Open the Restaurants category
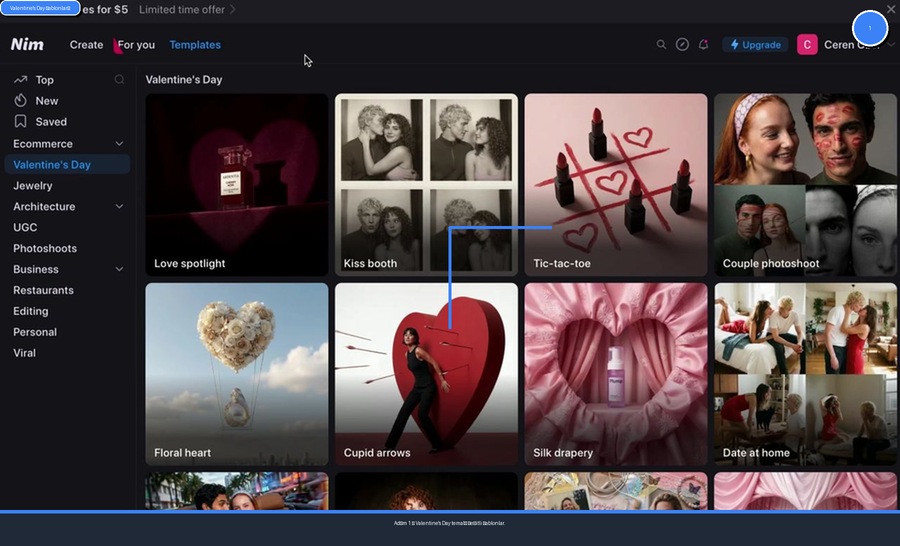Screen dimensions: 900x546 point(43,290)
